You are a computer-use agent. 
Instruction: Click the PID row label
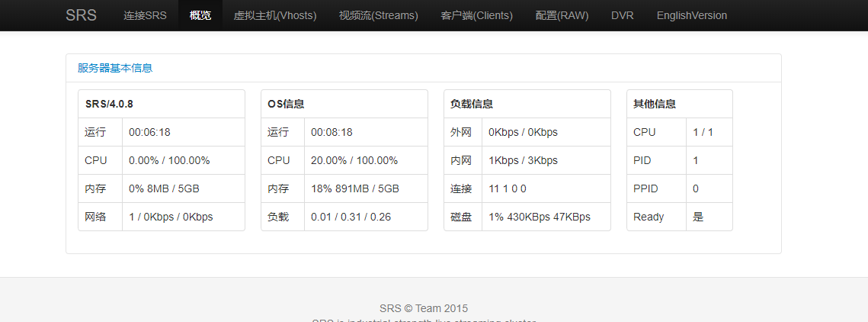click(642, 161)
